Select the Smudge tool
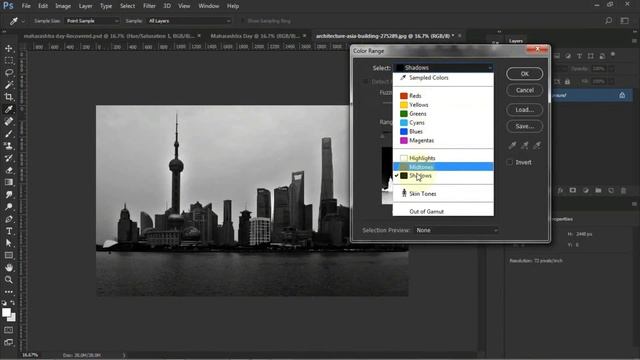The height and width of the screenshot is (360, 640). (9, 195)
